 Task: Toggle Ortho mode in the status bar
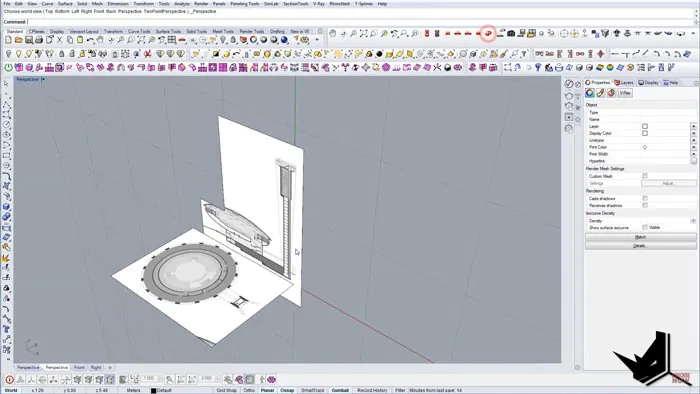[x=249, y=390]
